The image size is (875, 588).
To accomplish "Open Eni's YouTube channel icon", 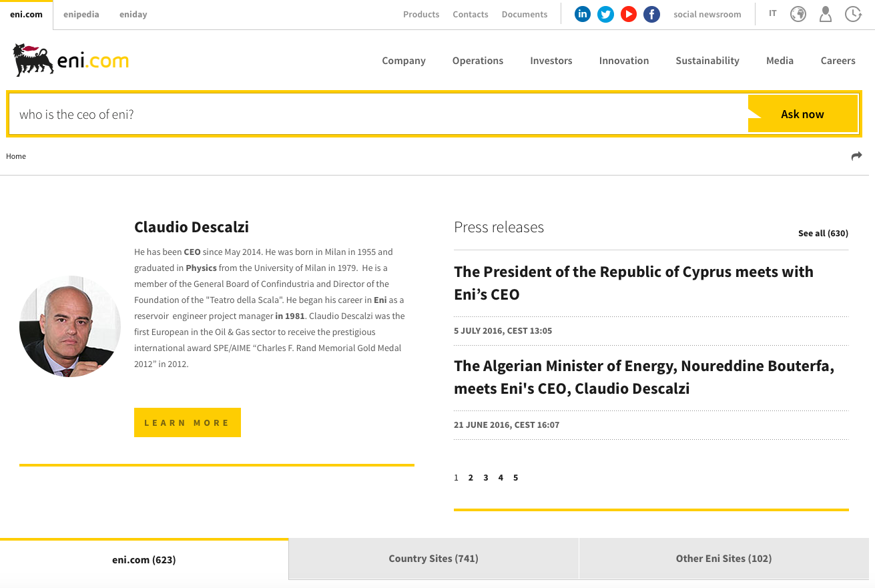I will coord(629,14).
